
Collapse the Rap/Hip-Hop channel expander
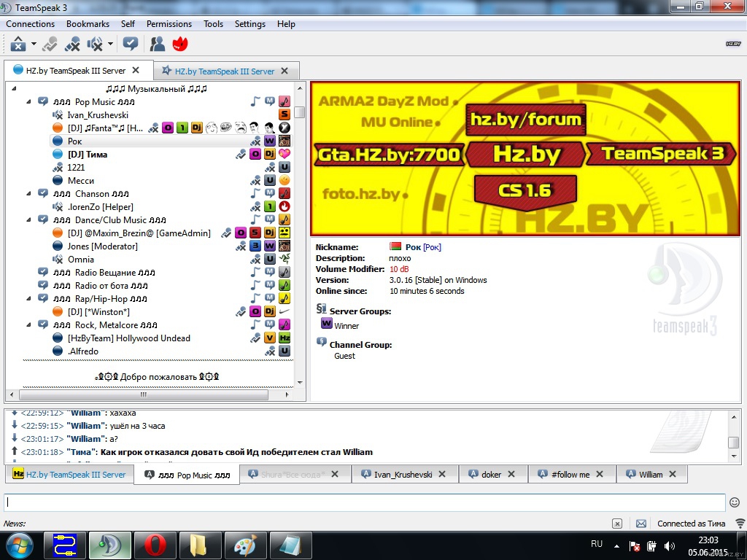[28, 298]
